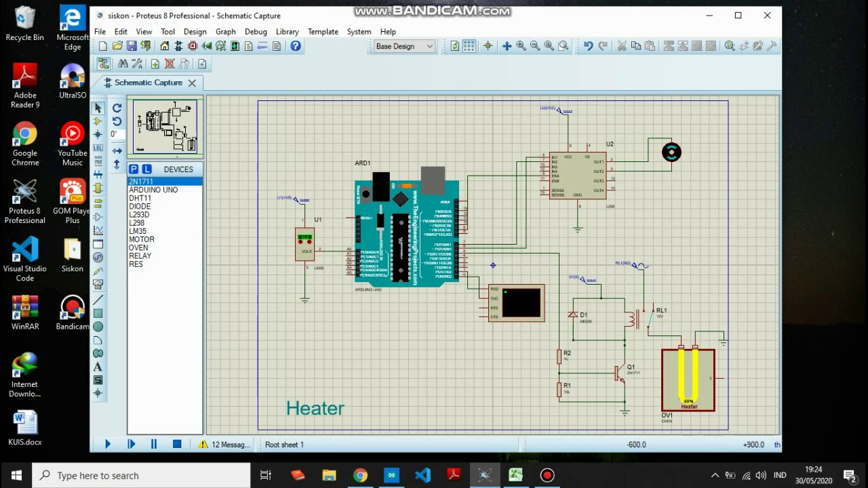Viewport: 868px width, 488px height.
Task: Open the File menu
Action: click(x=100, y=31)
